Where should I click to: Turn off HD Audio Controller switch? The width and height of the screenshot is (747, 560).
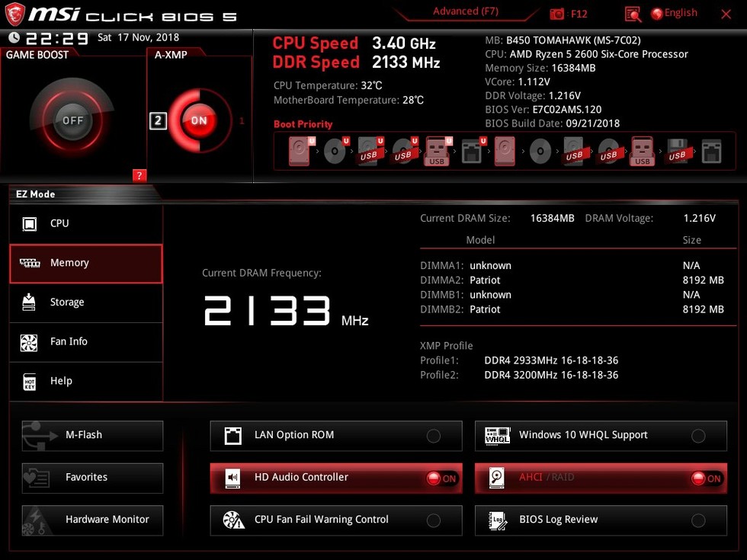click(441, 478)
